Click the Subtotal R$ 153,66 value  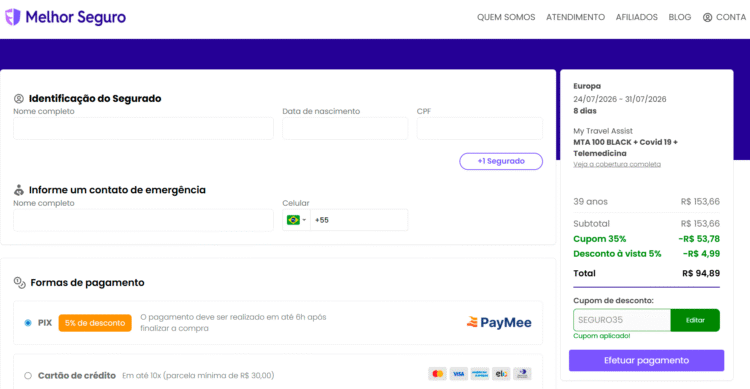click(x=700, y=223)
